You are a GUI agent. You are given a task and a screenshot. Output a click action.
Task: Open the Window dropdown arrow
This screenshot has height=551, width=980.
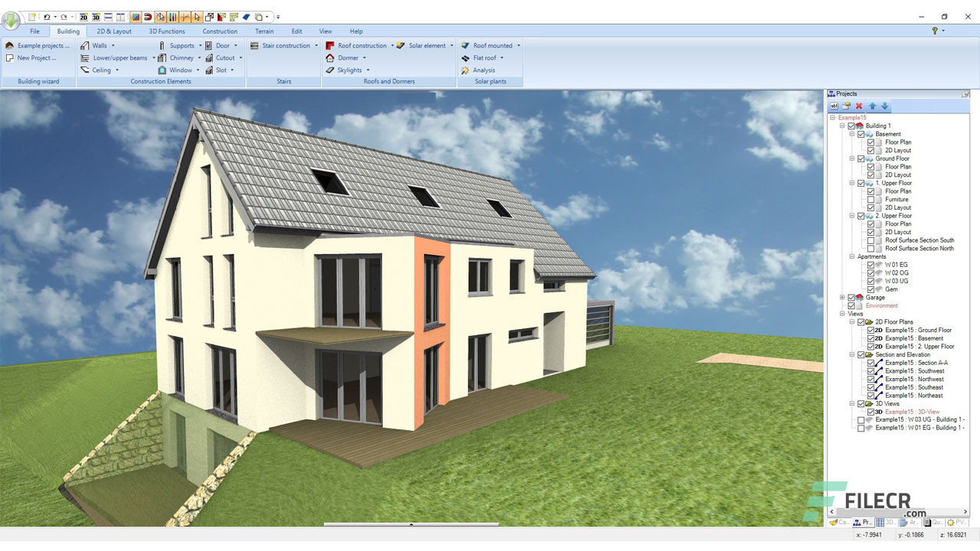pos(198,70)
